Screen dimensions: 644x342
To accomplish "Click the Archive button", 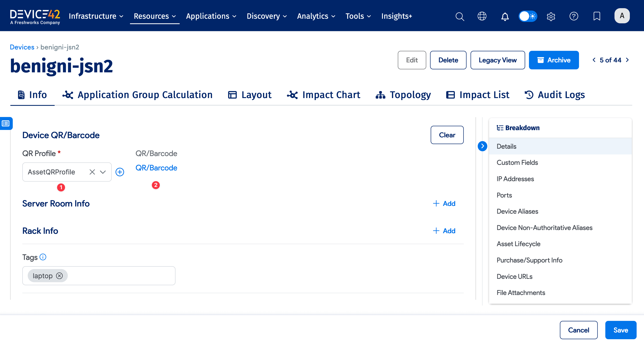I will (553, 60).
